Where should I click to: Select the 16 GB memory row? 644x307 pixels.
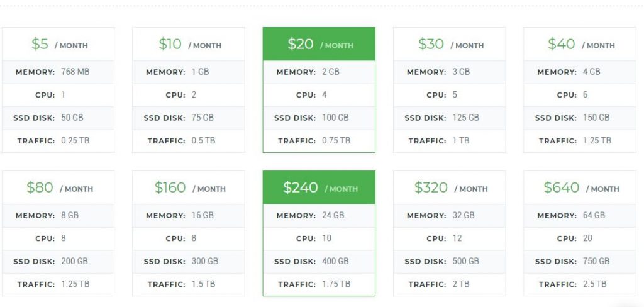point(189,216)
